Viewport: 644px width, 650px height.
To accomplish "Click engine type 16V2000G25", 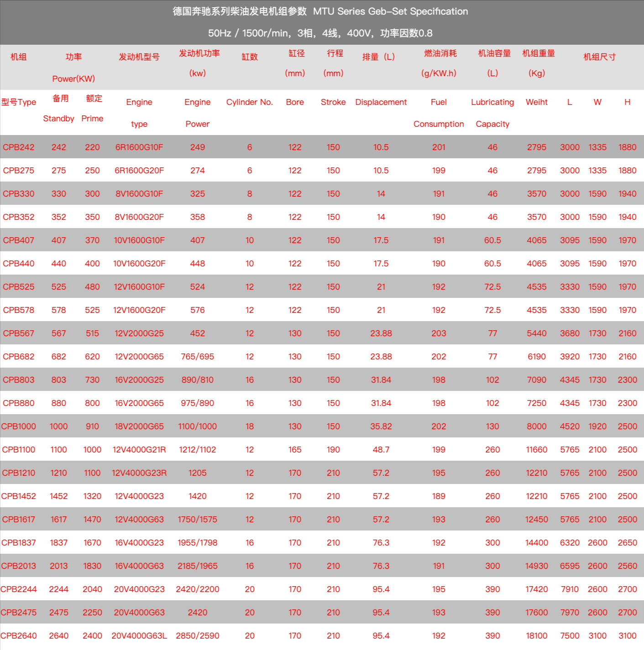I will (x=139, y=380).
